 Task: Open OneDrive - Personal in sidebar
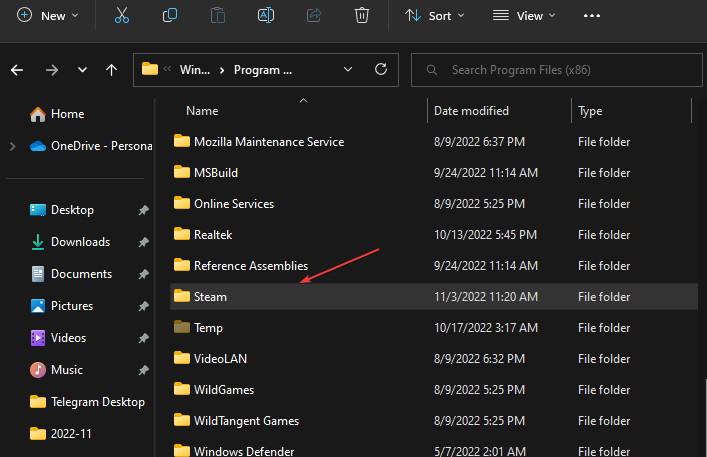91,146
